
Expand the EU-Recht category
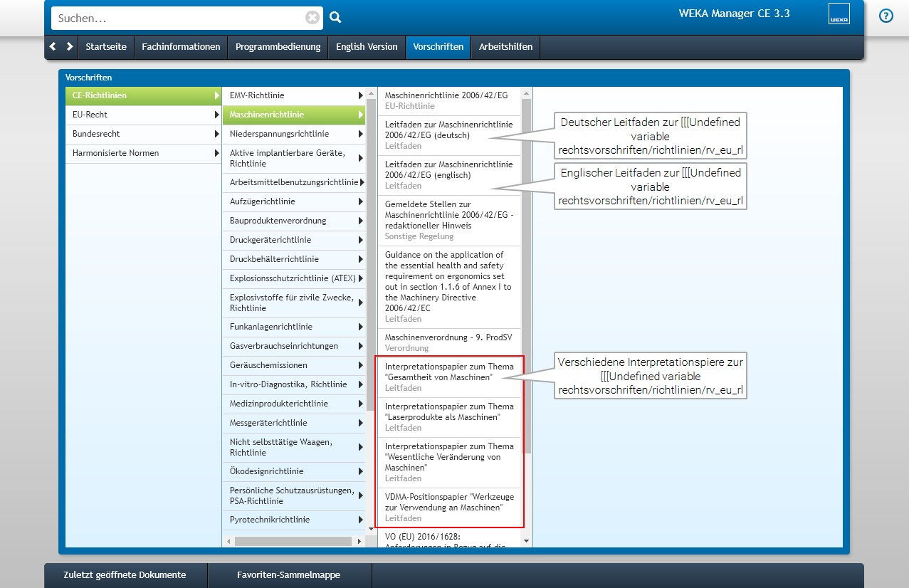click(x=143, y=115)
